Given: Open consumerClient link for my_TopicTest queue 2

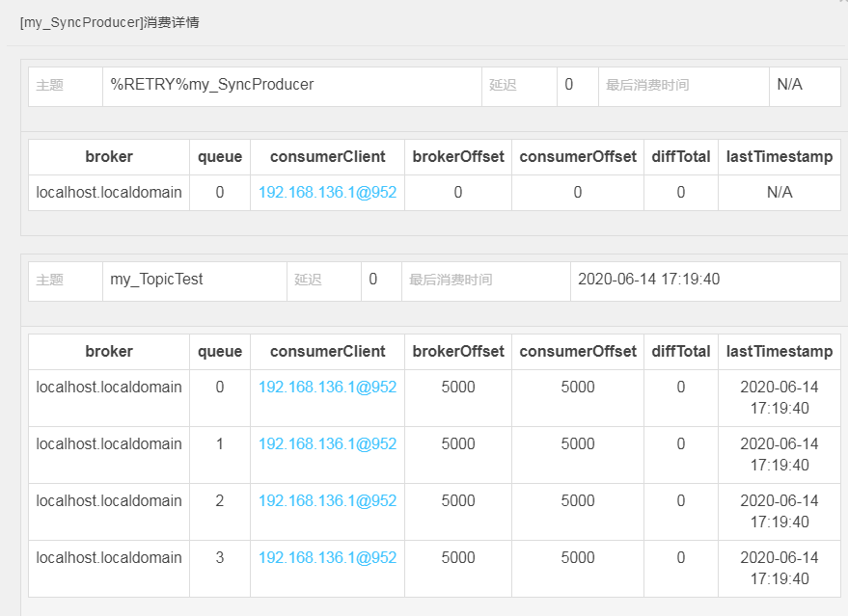Looking at the screenshot, I should (327, 500).
